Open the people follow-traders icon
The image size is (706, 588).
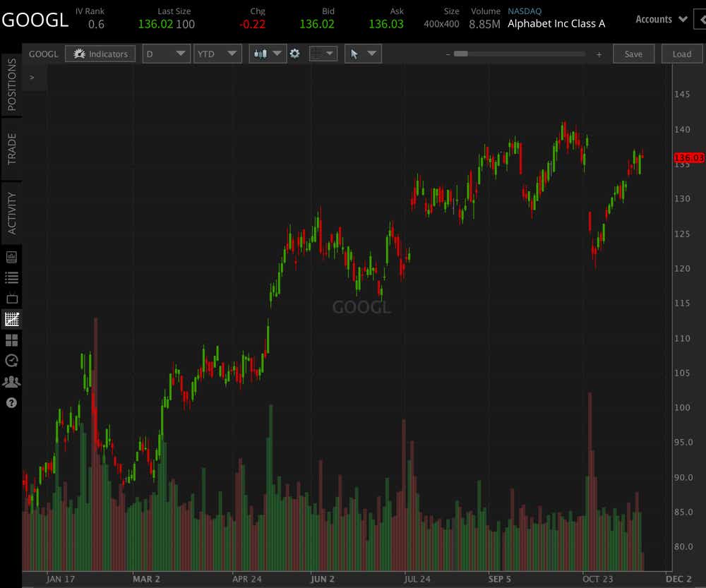click(x=12, y=382)
